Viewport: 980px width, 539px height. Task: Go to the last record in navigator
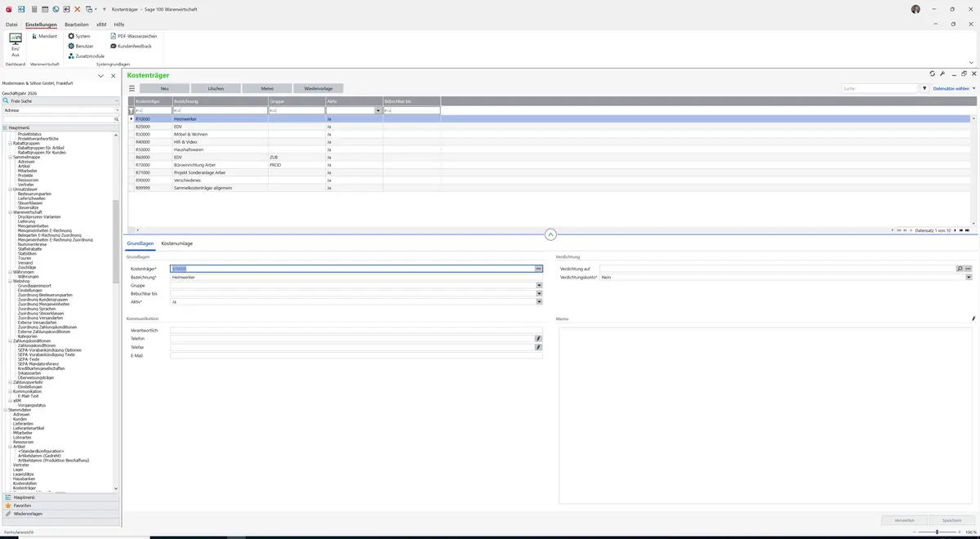pyautogui.click(x=966, y=230)
